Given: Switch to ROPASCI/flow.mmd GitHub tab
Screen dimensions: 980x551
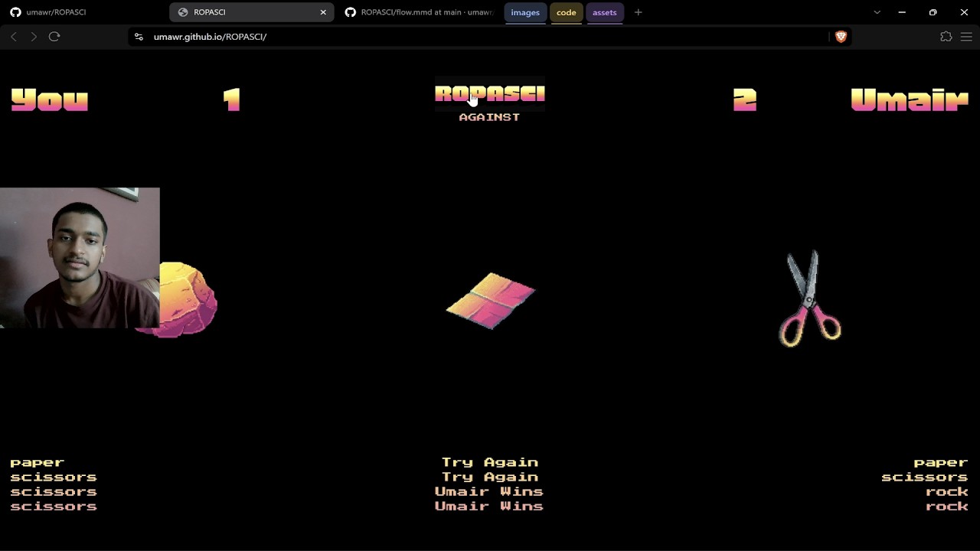Looking at the screenshot, I should pyautogui.click(x=420, y=12).
